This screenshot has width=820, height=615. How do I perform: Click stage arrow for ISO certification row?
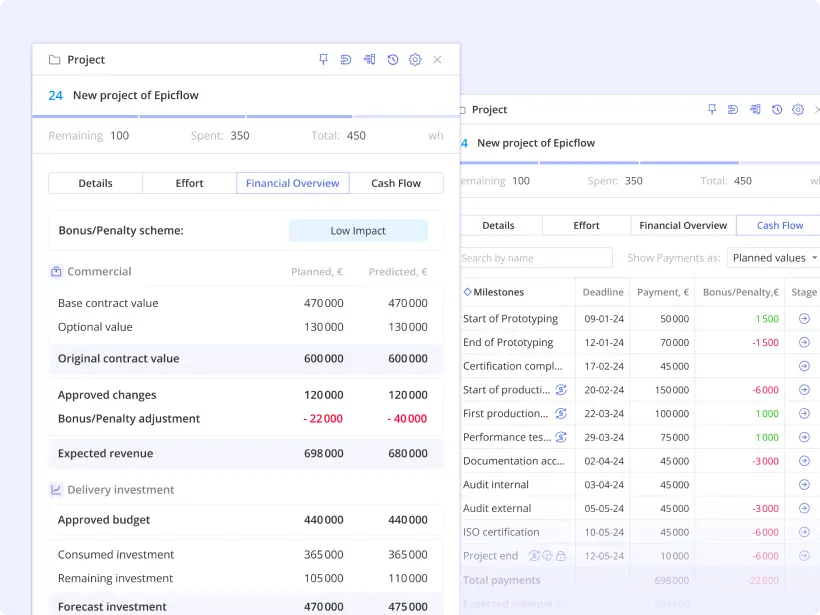[804, 532]
